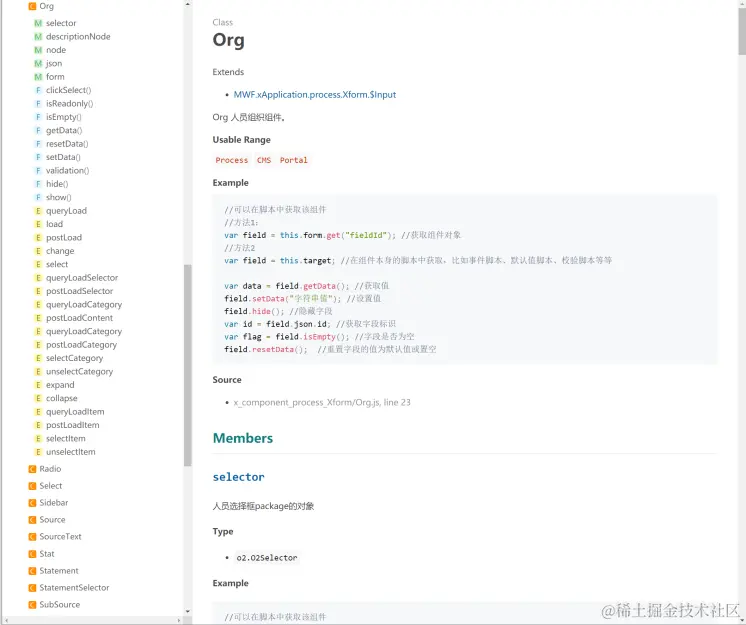Open the Source class page
Viewport: 746px width, 625px height.
click(x=52, y=520)
